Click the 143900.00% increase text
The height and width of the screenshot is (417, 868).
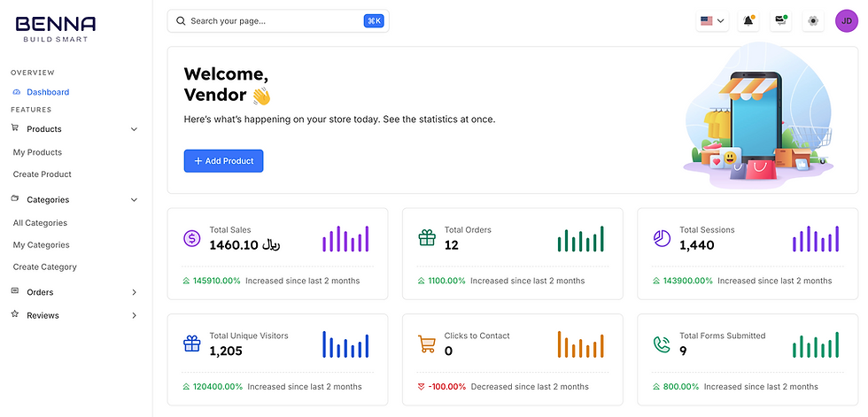(687, 281)
